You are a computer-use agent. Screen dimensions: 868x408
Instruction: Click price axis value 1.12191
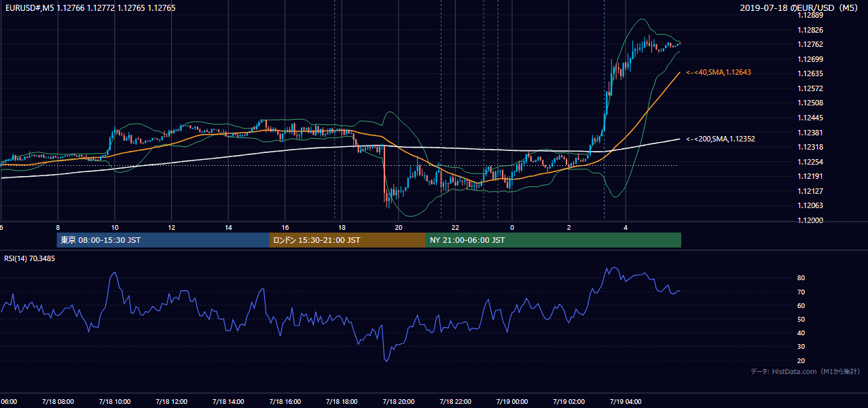[x=810, y=176]
